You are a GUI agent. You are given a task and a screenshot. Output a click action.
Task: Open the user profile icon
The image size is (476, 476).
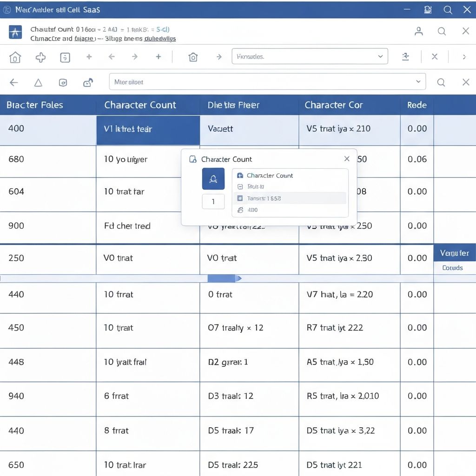pyautogui.click(x=418, y=31)
